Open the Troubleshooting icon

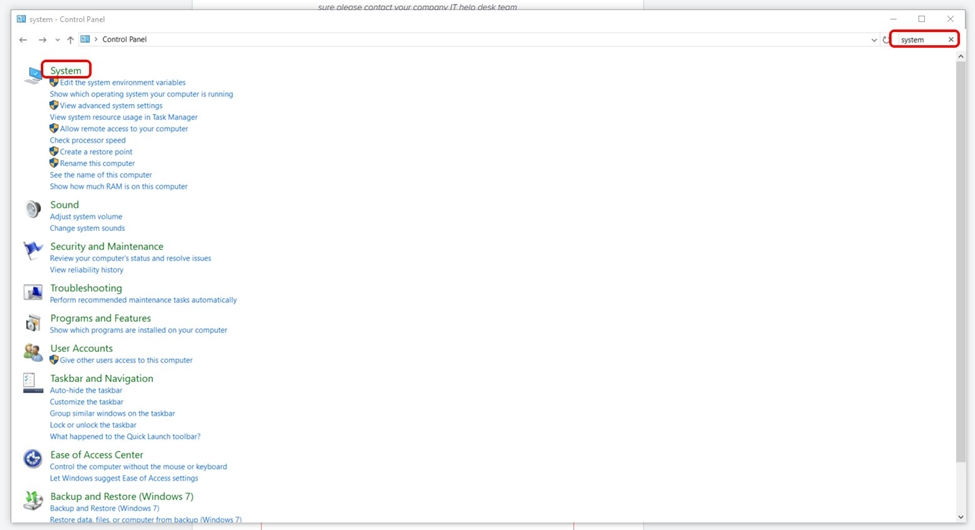pos(33,292)
